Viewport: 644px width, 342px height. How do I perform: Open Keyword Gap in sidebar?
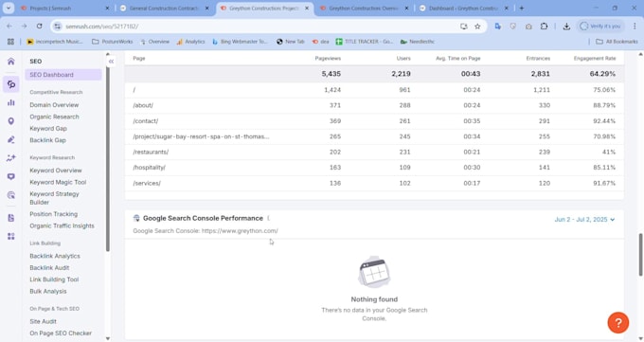click(48, 128)
